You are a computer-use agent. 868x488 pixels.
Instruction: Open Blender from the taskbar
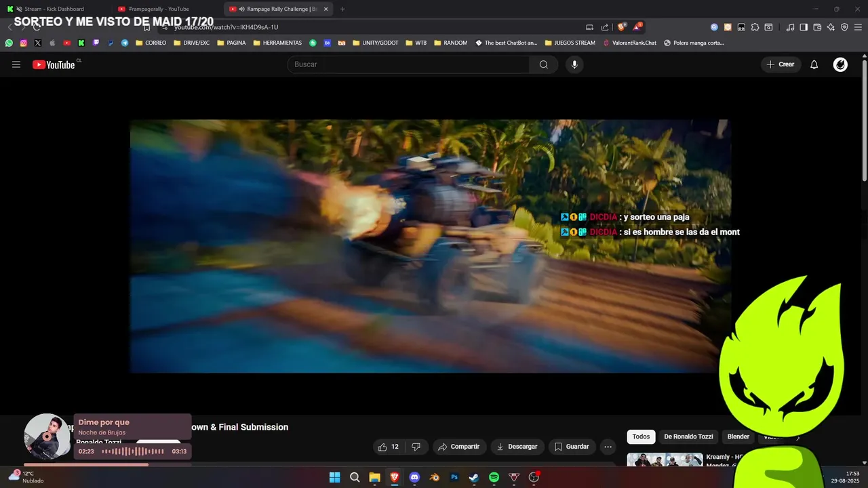[x=434, y=477]
